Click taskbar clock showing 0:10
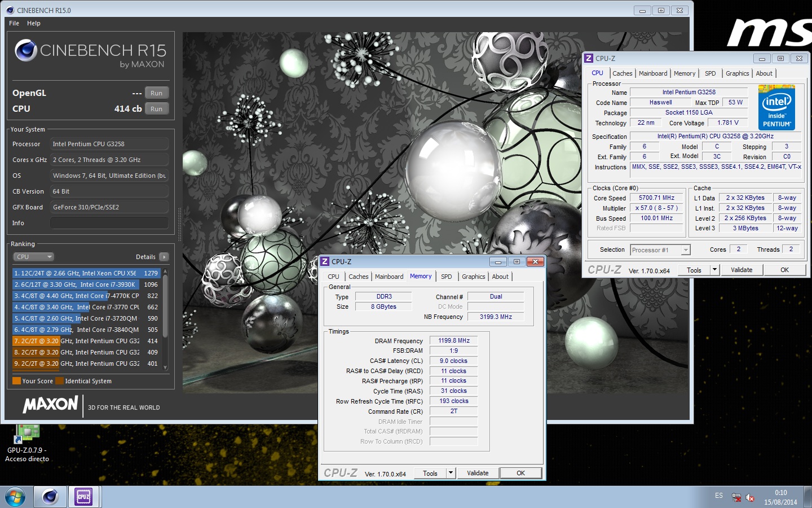Image resolution: width=812 pixels, height=508 pixels. (x=780, y=493)
